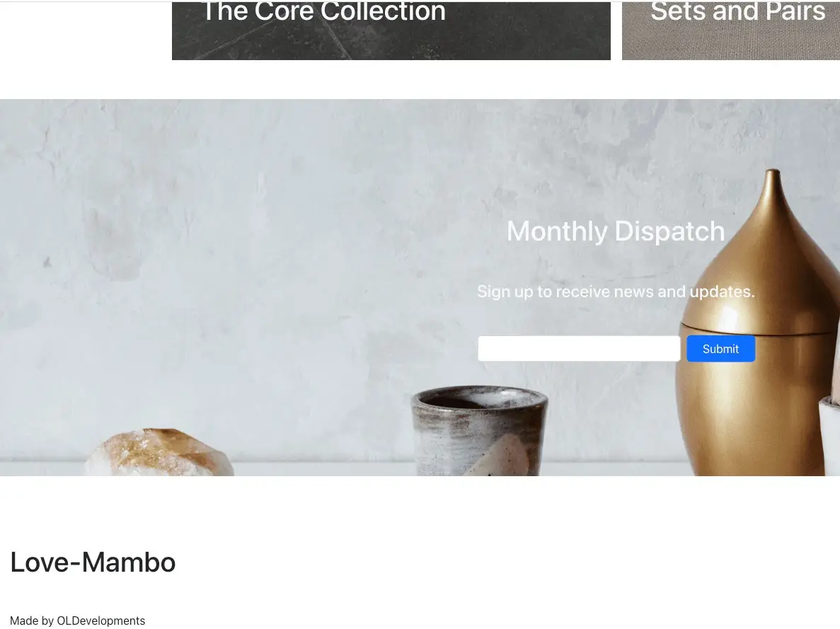Click the gray ceramic cup in banner
This screenshot has width=840, height=629.
pyautogui.click(x=480, y=431)
